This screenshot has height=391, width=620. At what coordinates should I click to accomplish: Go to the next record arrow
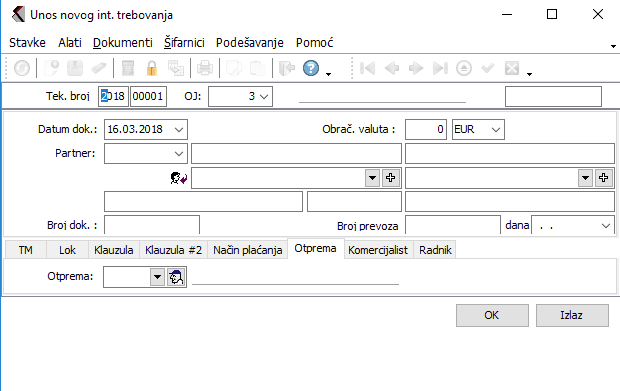click(x=416, y=68)
